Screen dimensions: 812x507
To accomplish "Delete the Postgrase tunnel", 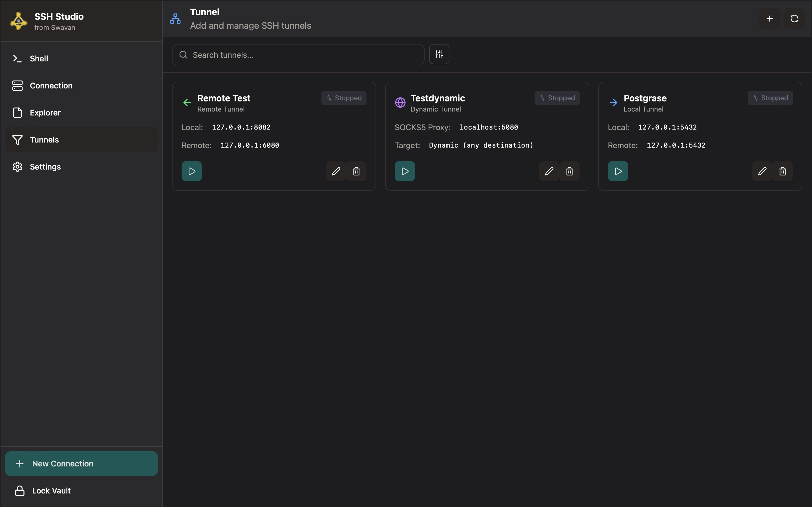I will pyautogui.click(x=782, y=171).
